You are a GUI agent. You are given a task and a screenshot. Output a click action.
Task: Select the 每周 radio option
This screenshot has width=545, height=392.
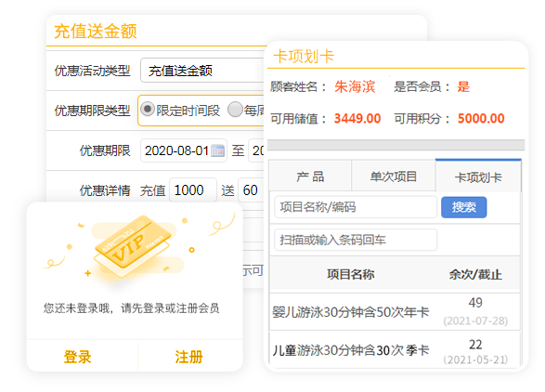click(x=235, y=110)
